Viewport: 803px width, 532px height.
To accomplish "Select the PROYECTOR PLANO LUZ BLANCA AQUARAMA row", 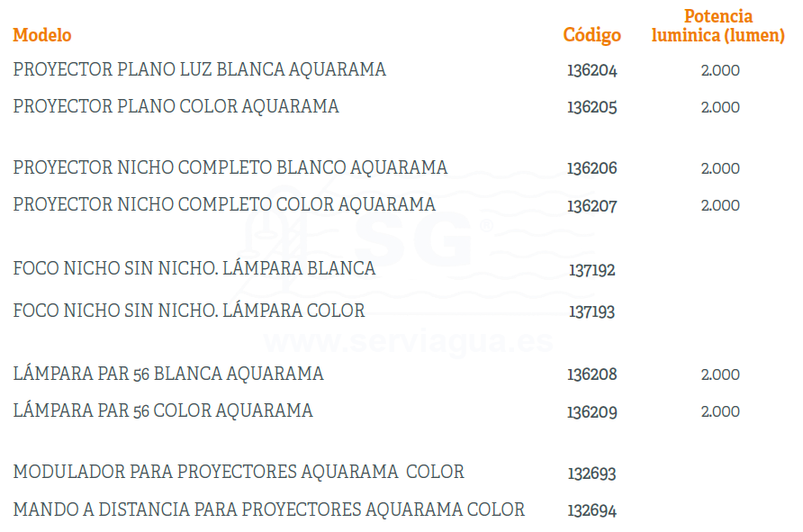I will pyautogui.click(x=199, y=69).
